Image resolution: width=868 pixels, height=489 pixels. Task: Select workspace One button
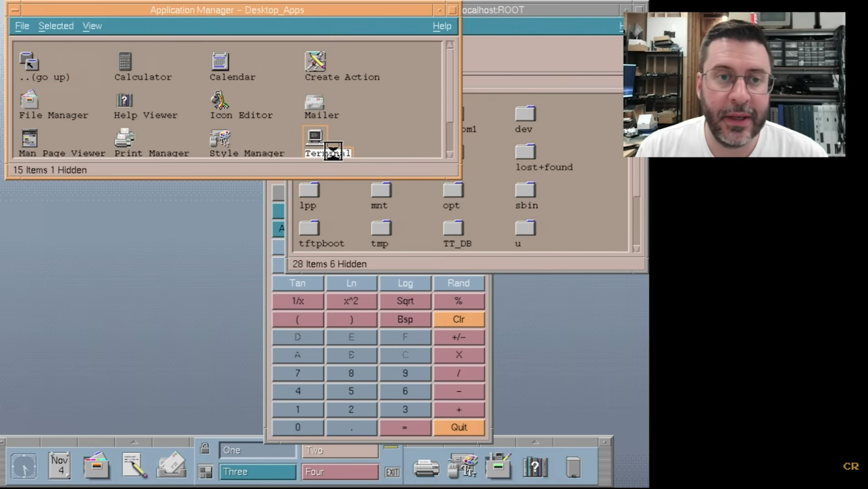[x=258, y=450]
